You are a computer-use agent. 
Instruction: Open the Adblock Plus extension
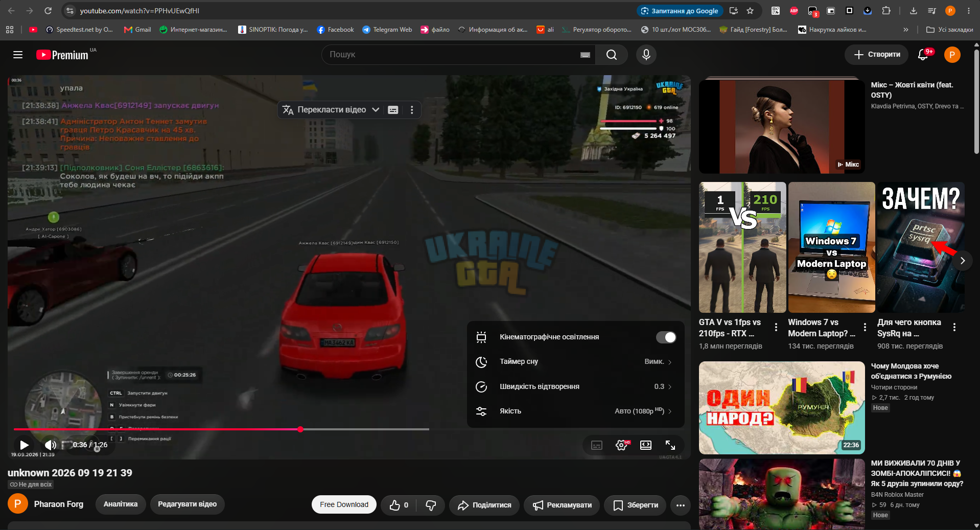[x=794, y=11]
